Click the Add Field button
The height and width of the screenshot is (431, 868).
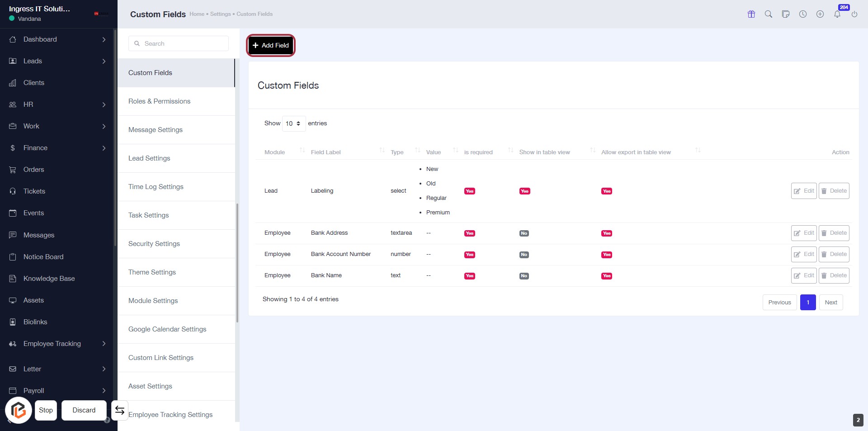coord(271,45)
